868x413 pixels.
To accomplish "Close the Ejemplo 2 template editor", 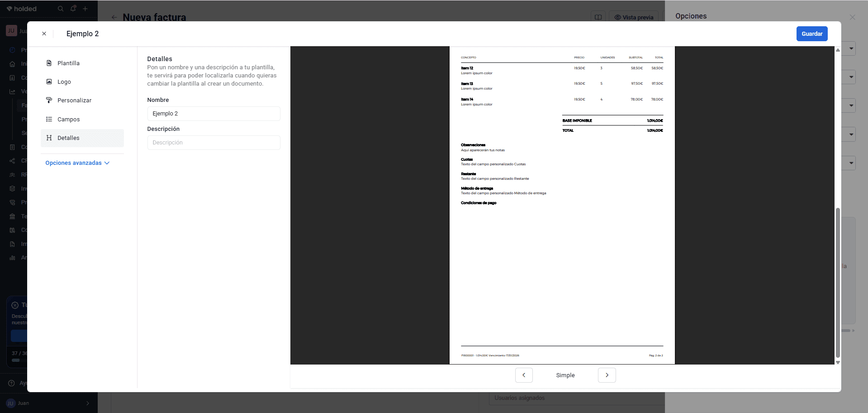I will [x=44, y=34].
